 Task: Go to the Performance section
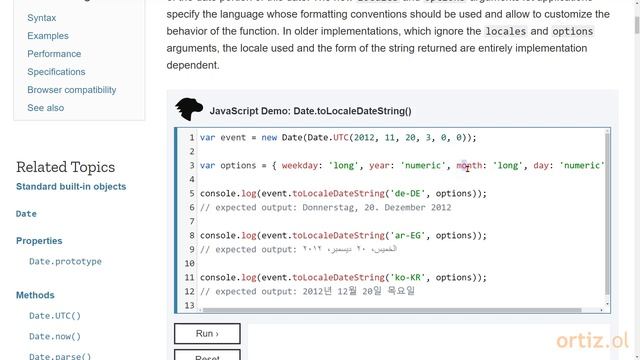tap(54, 54)
